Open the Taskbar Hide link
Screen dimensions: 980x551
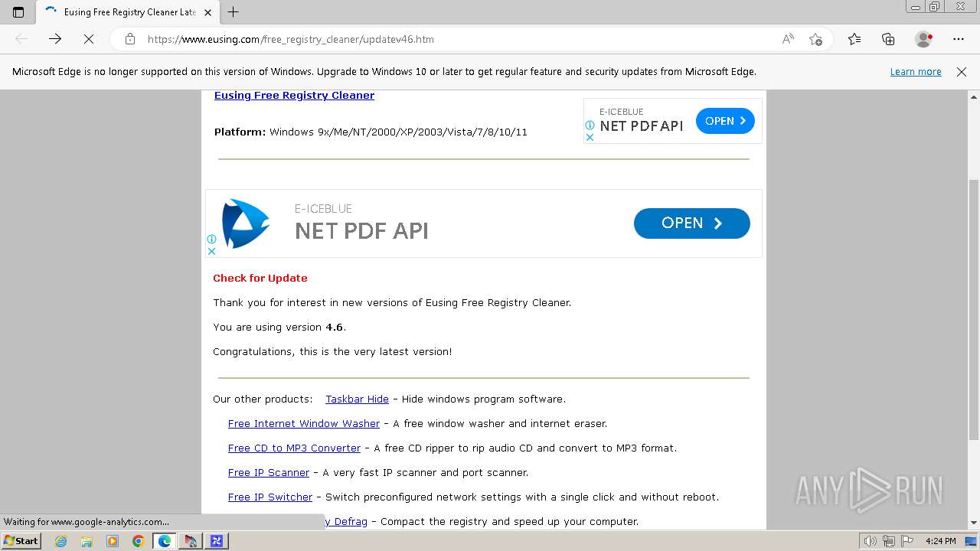[357, 399]
